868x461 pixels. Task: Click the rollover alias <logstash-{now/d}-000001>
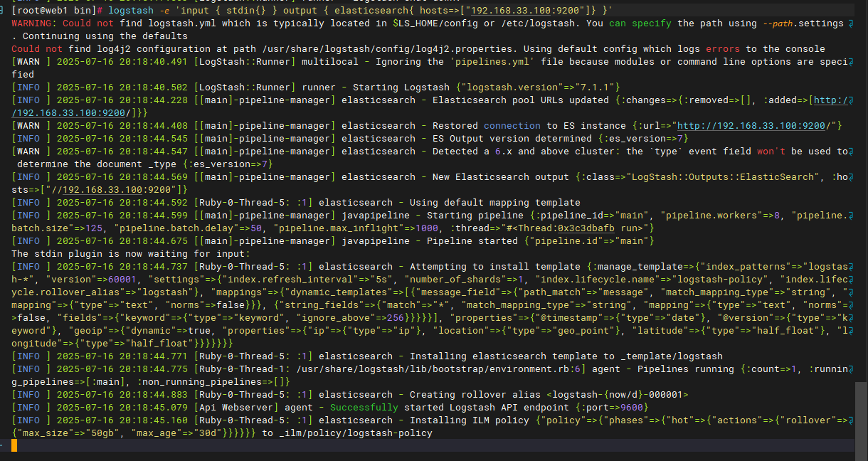[x=618, y=395]
